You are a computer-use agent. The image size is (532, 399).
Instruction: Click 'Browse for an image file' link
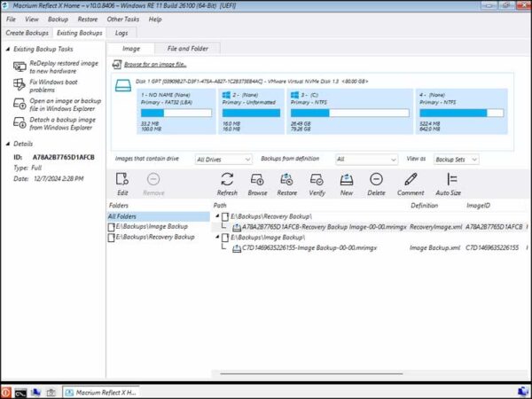point(154,65)
